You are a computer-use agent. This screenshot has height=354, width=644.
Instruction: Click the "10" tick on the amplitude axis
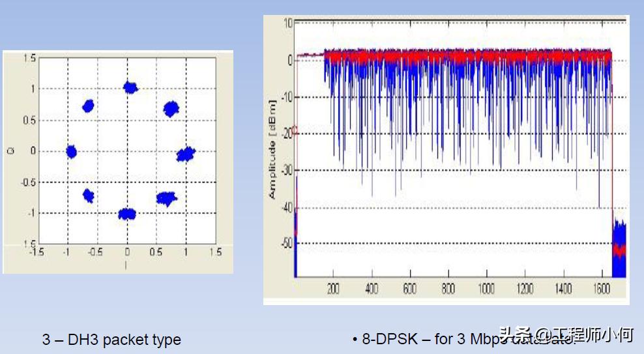[x=288, y=23]
